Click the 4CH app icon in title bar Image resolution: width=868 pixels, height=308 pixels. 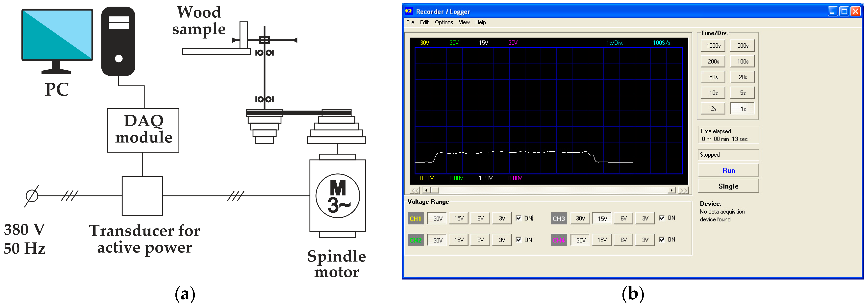pos(408,11)
